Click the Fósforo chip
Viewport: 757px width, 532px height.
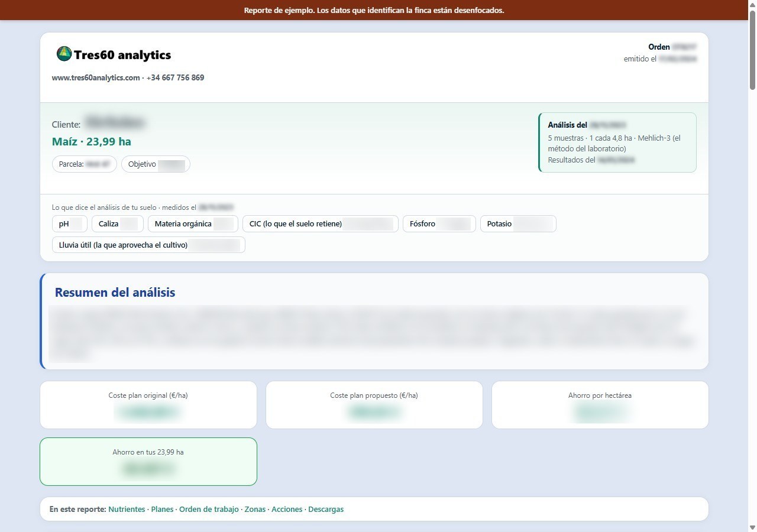[x=439, y=224]
